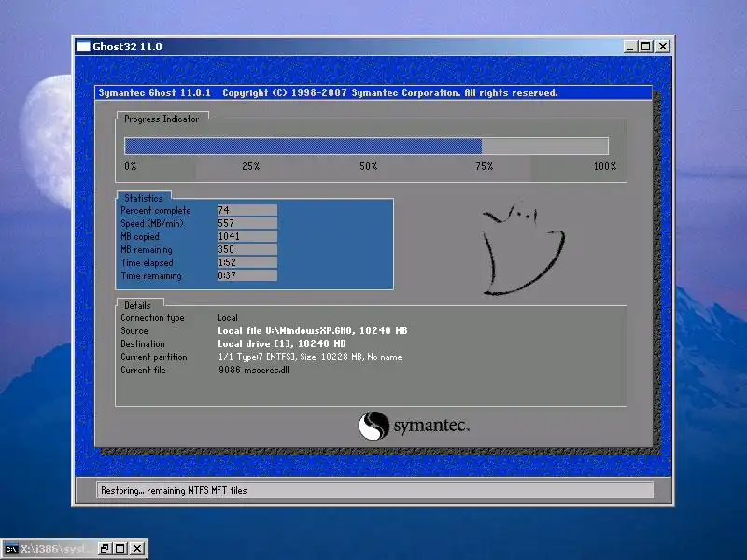The width and height of the screenshot is (747, 560).
Task: Click the Connection type value Local
Action: pyautogui.click(x=228, y=317)
